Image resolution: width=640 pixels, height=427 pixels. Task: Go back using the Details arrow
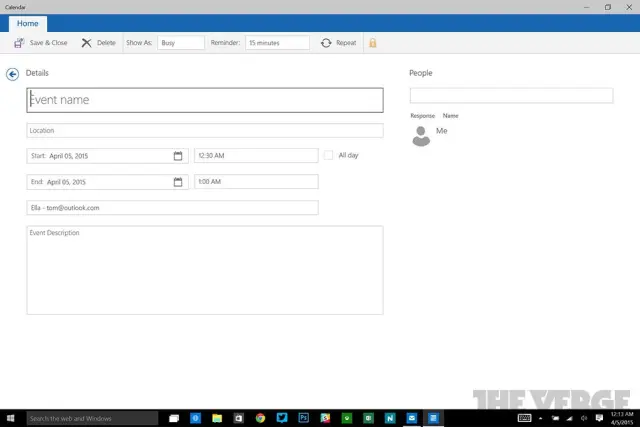coord(12,74)
